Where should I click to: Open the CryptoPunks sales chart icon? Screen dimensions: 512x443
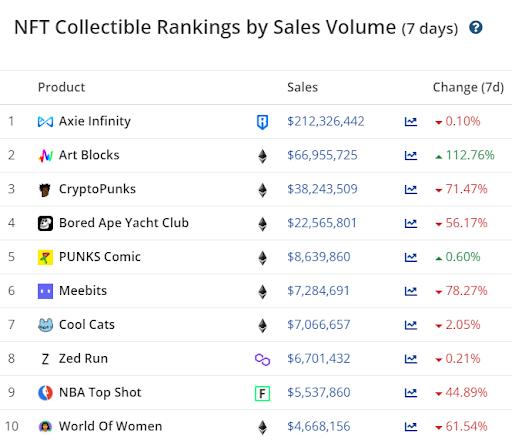411,190
